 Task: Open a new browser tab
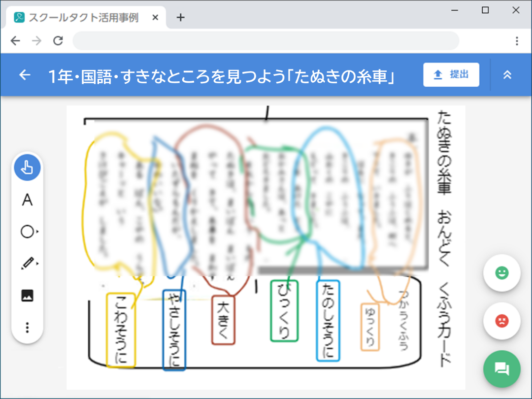tap(180, 18)
